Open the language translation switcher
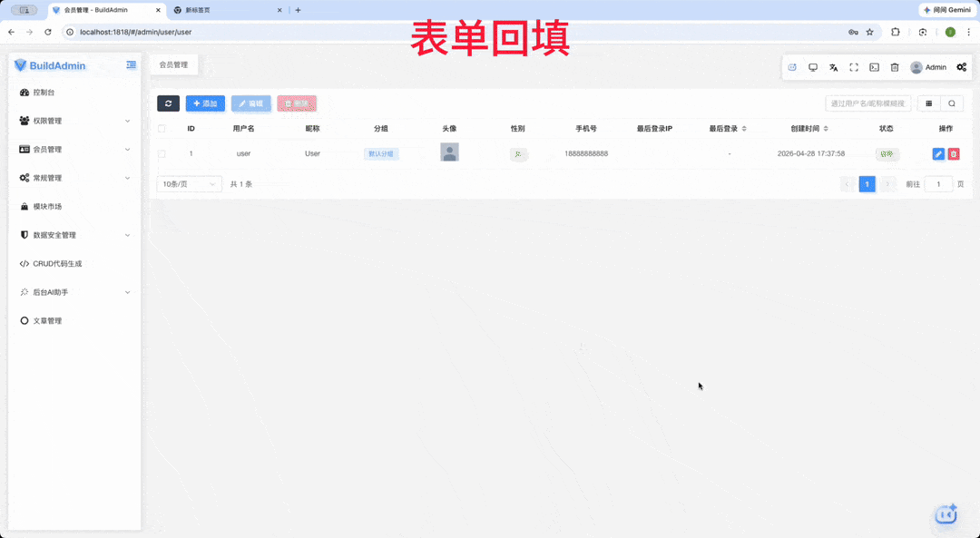Screen dimensions: 980x538 (x=833, y=67)
